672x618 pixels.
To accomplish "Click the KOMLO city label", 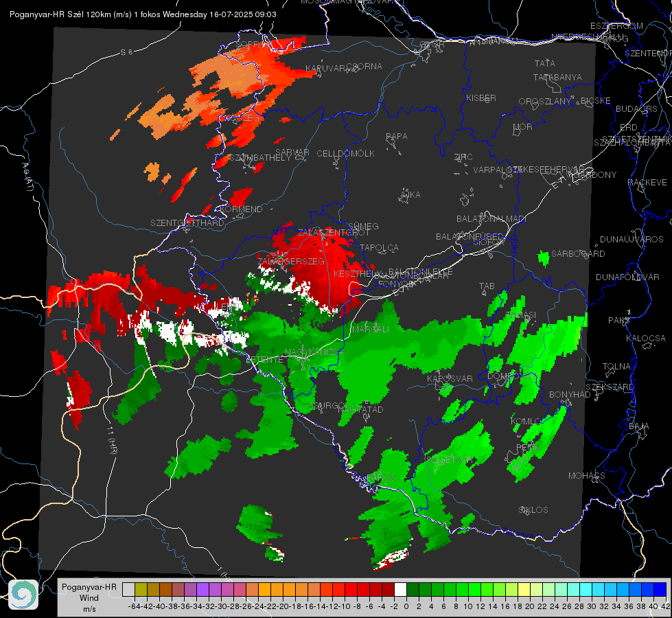I will click(x=526, y=422).
